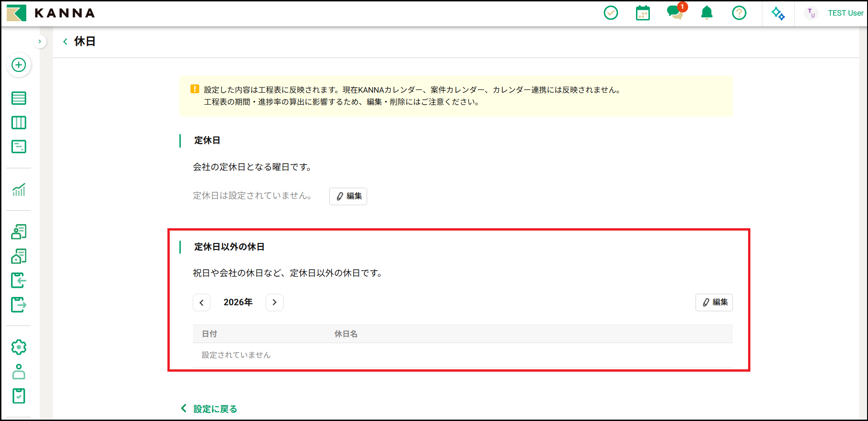The image size is (868, 421).
Task: Open the export arrow-out sidebar icon
Action: [x=18, y=304]
